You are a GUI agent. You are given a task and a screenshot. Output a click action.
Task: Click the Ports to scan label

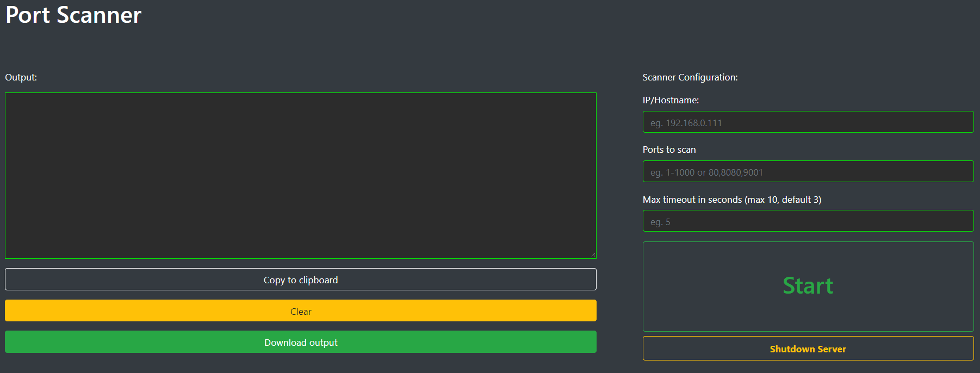point(669,150)
